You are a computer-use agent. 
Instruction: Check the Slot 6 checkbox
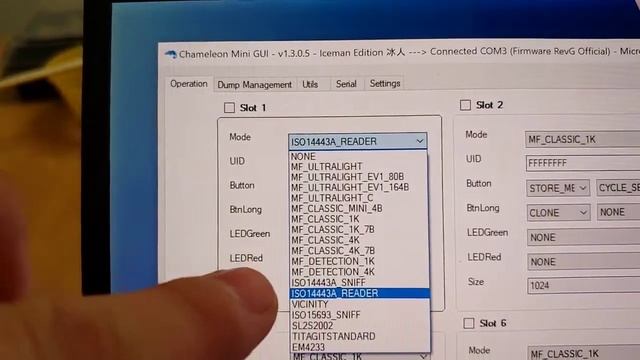pos(469,323)
